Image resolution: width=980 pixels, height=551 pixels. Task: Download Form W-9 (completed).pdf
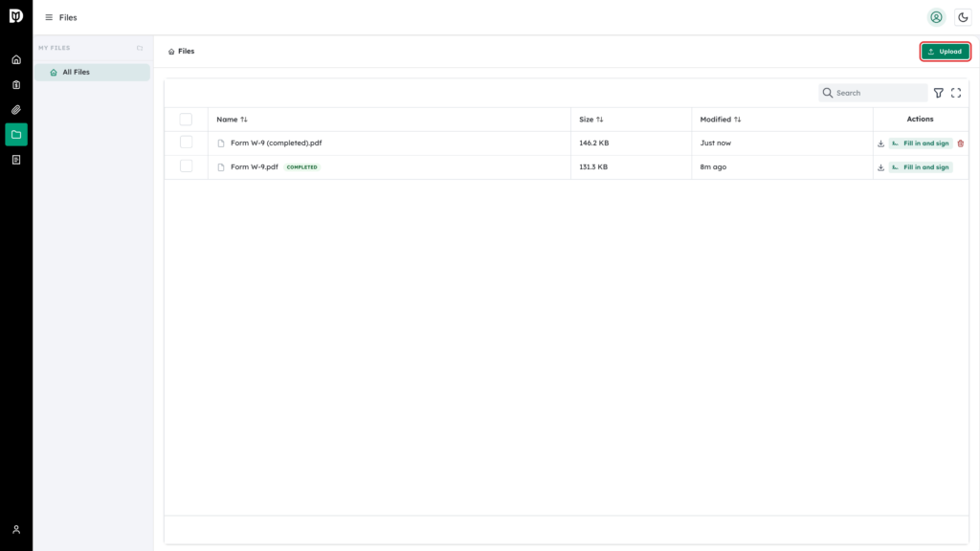(880, 143)
